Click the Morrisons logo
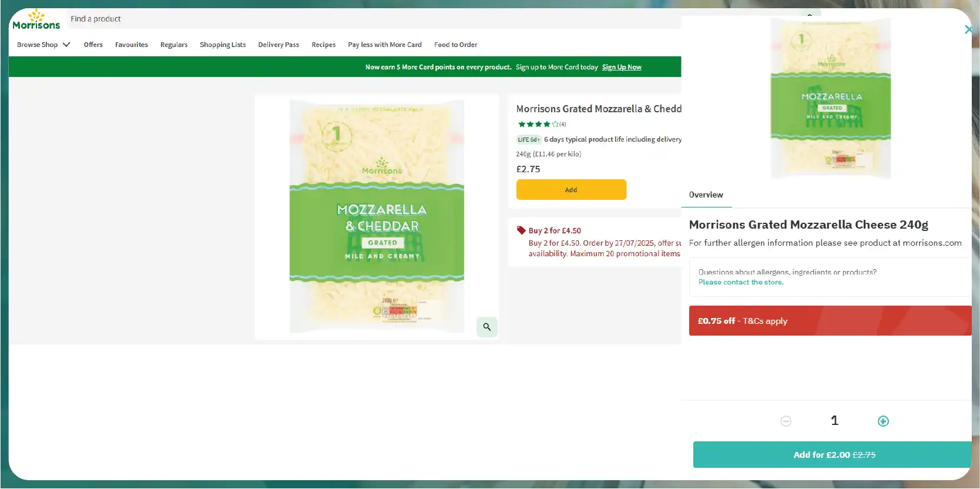Screen dimensions: 980x489 (36, 19)
